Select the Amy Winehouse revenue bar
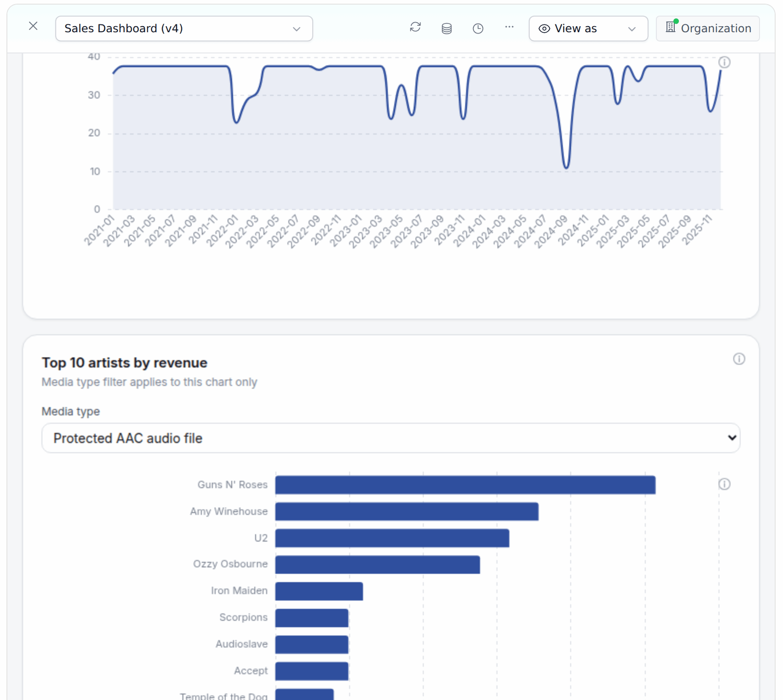This screenshot has height=700, width=783. [x=407, y=512]
